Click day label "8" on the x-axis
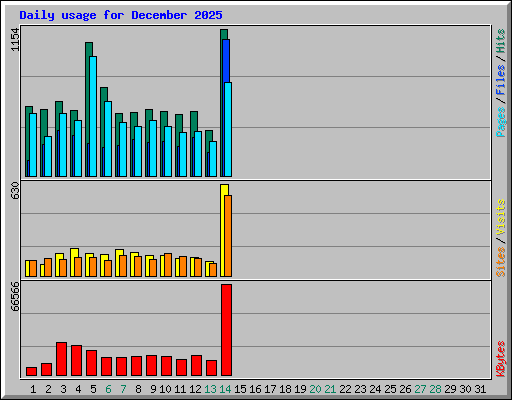512x400 pixels. tap(138, 389)
